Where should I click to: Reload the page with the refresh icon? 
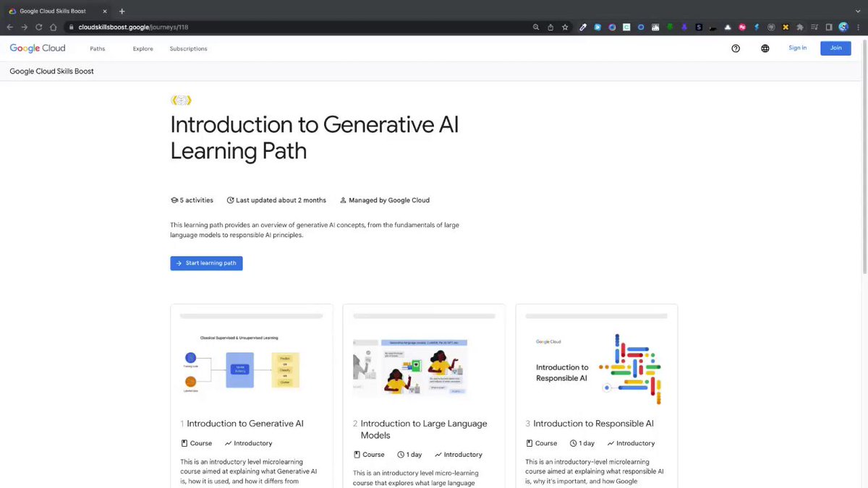pos(38,27)
